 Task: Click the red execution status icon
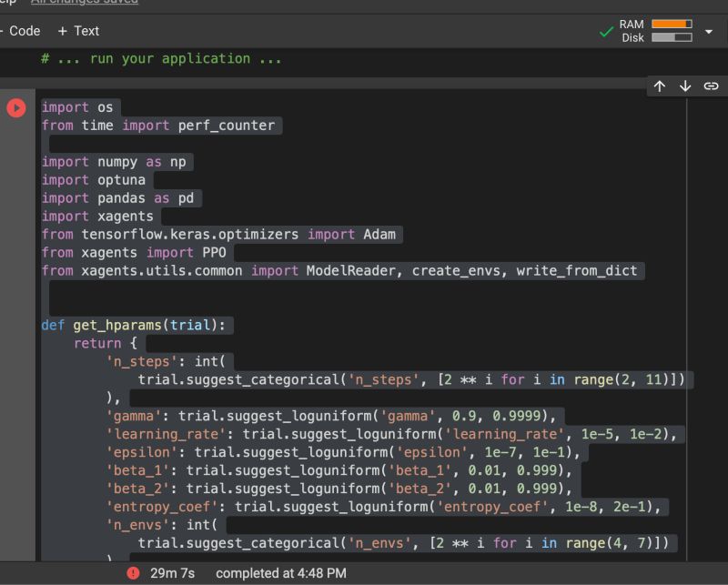[133, 573]
